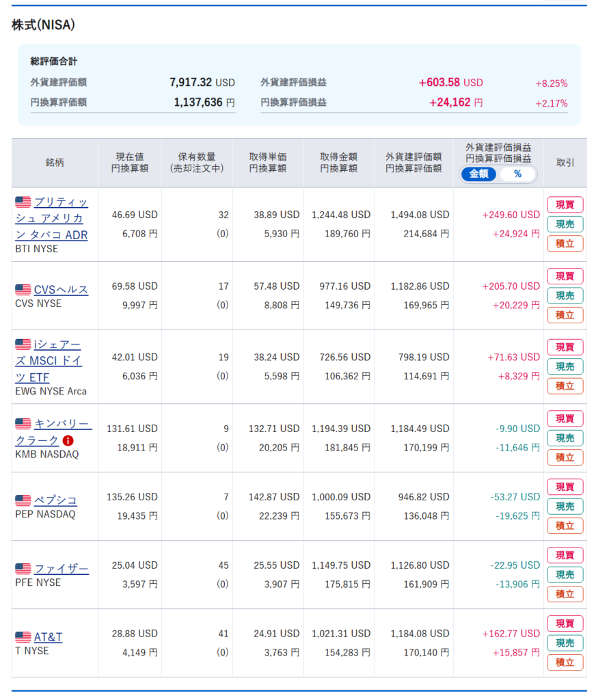Image resolution: width=596 pixels, height=700 pixels.
Task: Select total gain +603.58 USD
Action: [450, 83]
